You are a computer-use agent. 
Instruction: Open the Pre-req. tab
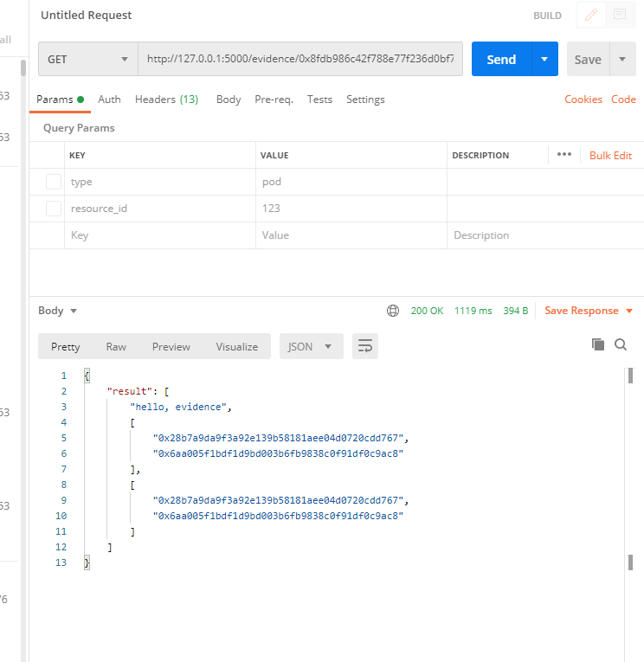pyautogui.click(x=274, y=100)
